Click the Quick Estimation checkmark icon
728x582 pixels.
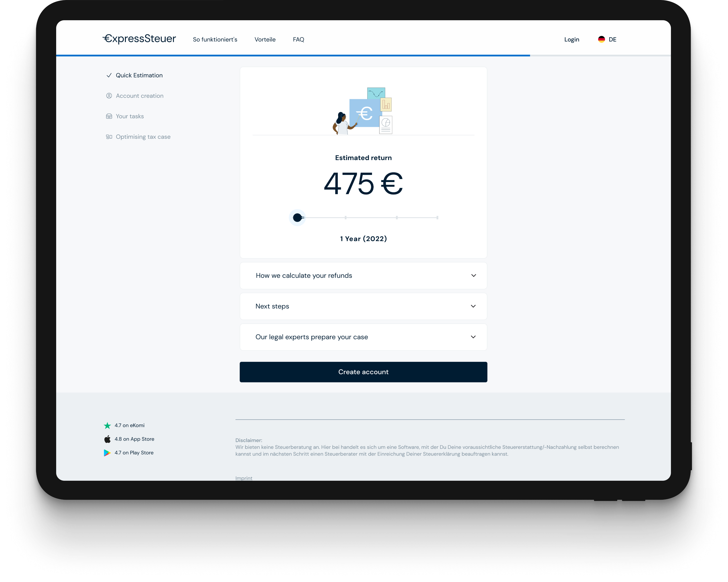(x=109, y=75)
